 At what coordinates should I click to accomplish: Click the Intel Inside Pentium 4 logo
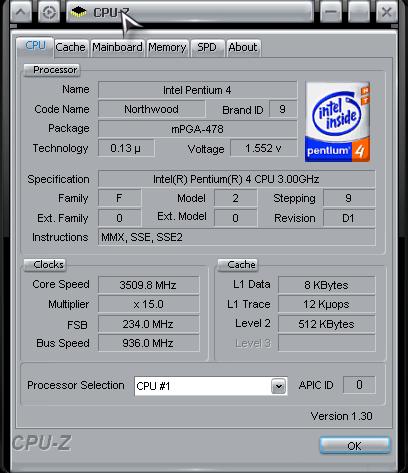337,122
